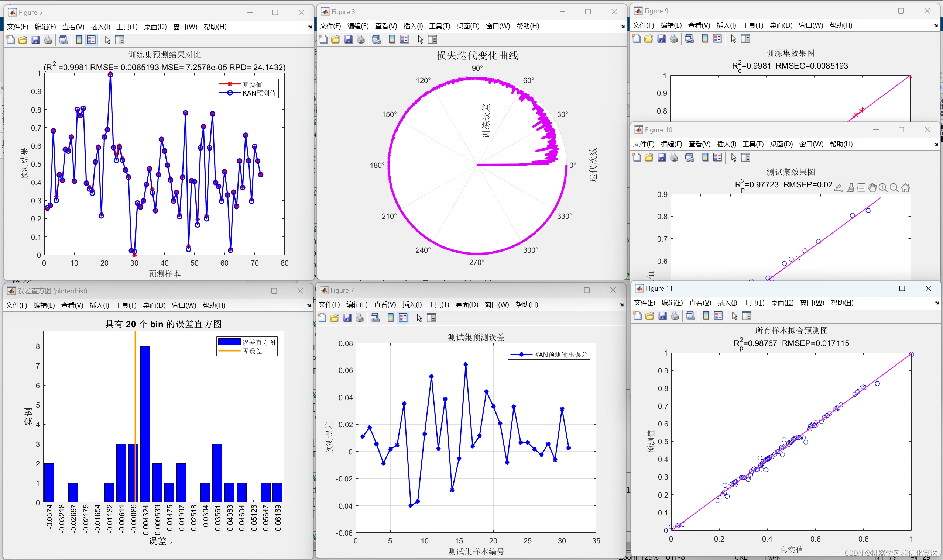Open Property Inspector in Figure 3 toolbar
Image resolution: width=943 pixels, height=560 pixels.
432,39
